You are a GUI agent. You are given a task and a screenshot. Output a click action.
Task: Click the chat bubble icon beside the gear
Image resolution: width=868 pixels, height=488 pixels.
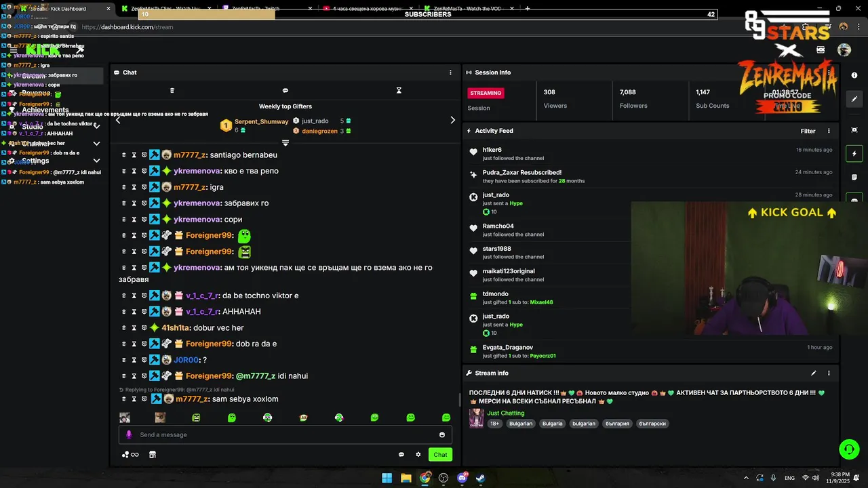pyautogui.click(x=401, y=455)
